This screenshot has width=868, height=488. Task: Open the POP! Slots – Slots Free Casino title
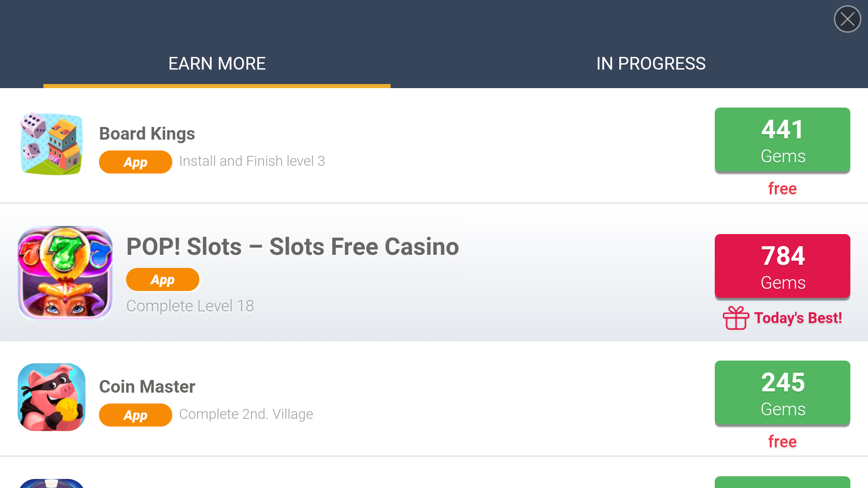292,247
